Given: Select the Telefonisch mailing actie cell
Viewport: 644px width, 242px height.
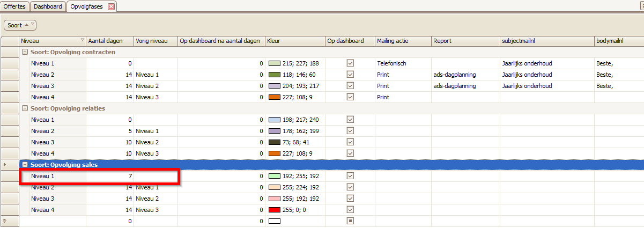Looking at the screenshot, I should pos(403,63).
